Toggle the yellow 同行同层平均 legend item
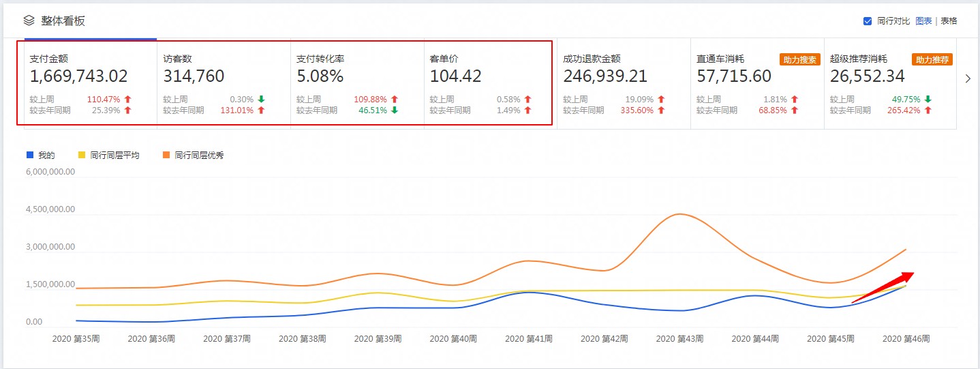 pyautogui.click(x=109, y=156)
